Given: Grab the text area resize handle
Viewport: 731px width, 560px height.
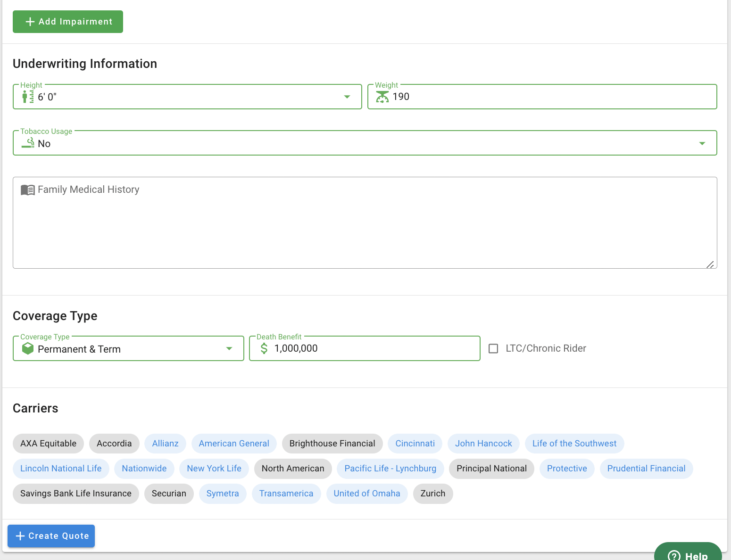Looking at the screenshot, I should (710, 264).
